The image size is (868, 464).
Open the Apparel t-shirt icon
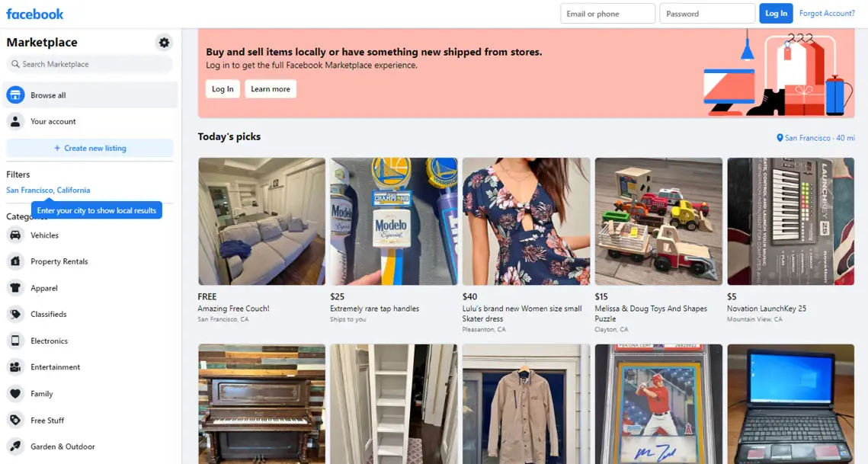click(15, 288)
